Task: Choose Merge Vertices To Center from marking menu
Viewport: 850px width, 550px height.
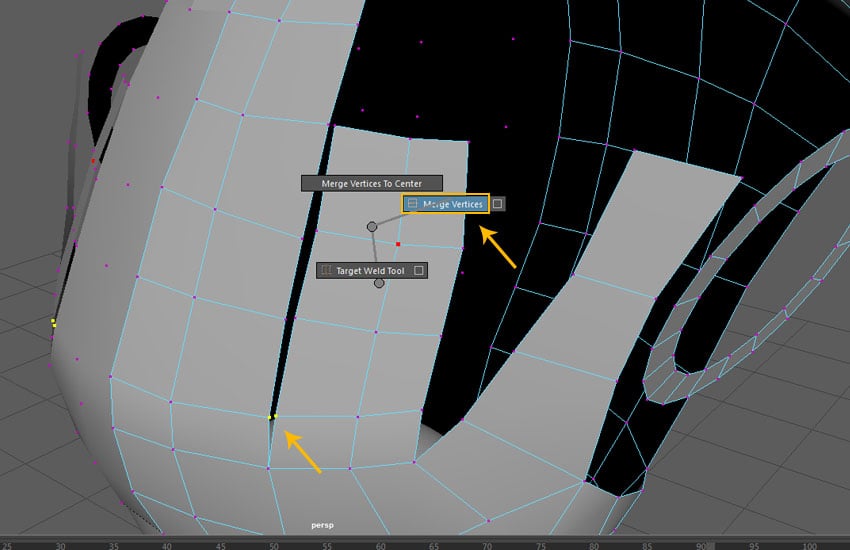Action: pos(372,183)
